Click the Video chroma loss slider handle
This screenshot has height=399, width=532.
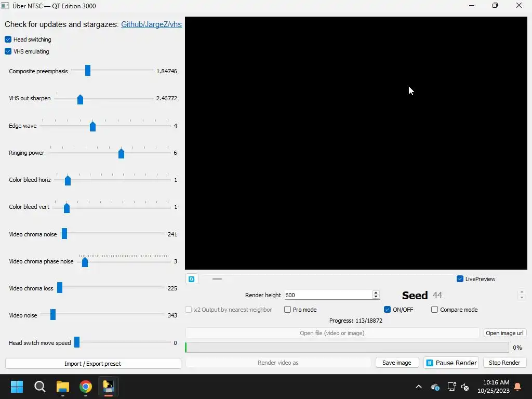coord(60,287)
